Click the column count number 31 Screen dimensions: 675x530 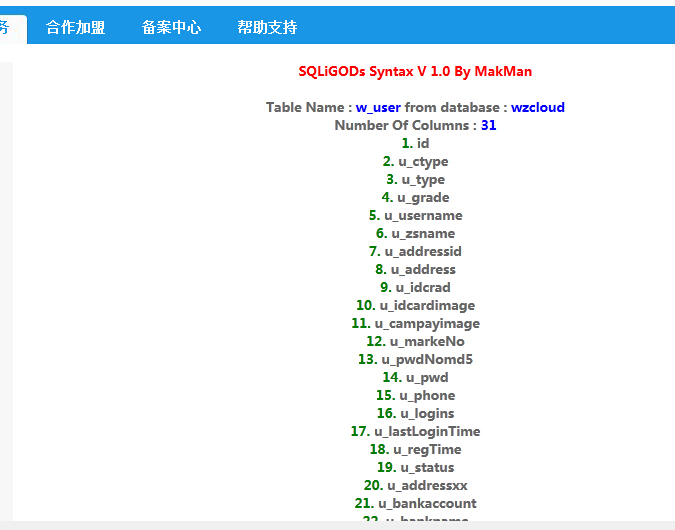tap(488, 125)
